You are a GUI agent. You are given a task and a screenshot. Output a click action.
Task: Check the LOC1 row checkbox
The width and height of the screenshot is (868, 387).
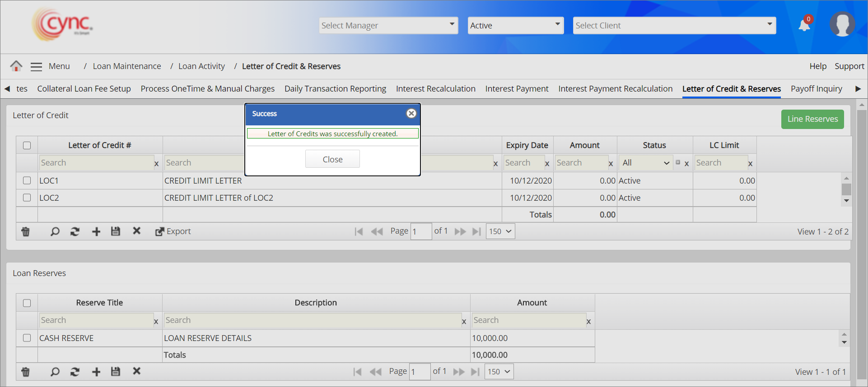pos(27,181)
